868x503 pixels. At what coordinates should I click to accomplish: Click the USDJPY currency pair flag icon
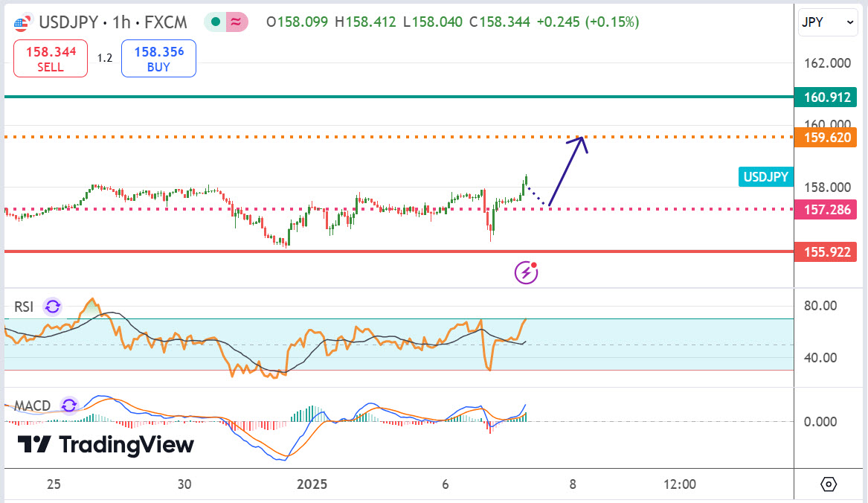click(23, 23)
